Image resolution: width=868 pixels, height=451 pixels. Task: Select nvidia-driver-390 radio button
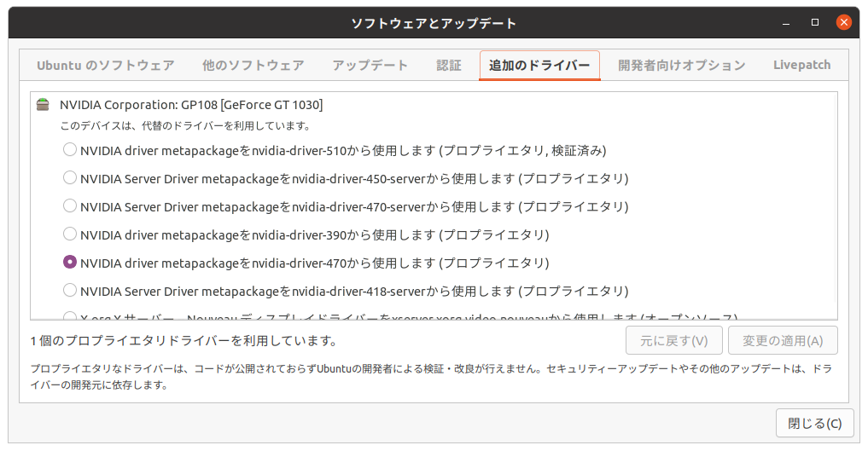[70, 234]
